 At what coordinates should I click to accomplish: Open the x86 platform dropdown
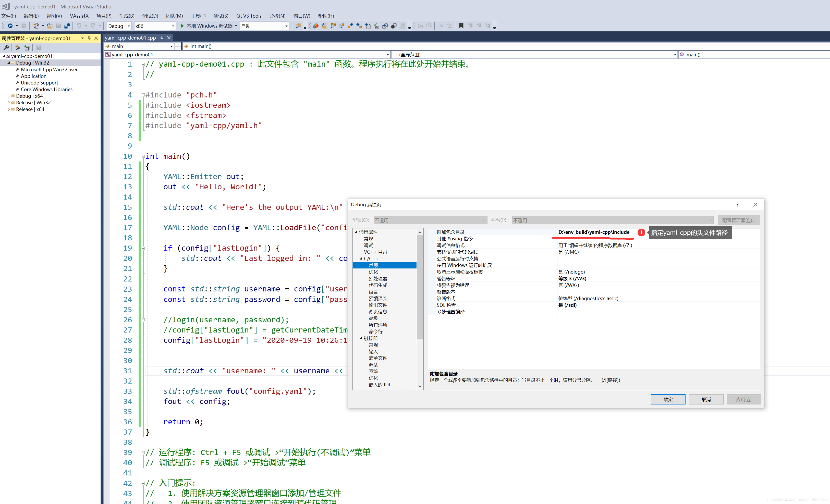click(173, 26)
